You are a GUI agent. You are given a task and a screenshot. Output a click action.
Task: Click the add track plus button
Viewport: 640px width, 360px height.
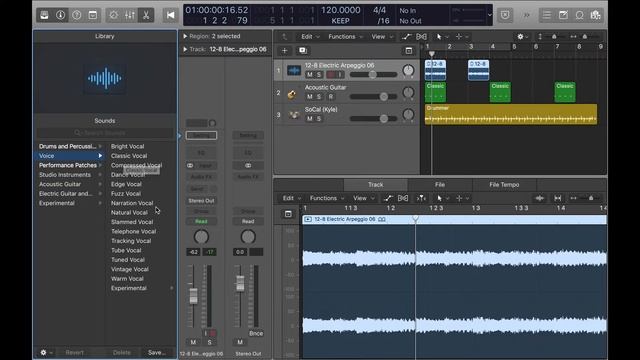[x=284, y=51]
